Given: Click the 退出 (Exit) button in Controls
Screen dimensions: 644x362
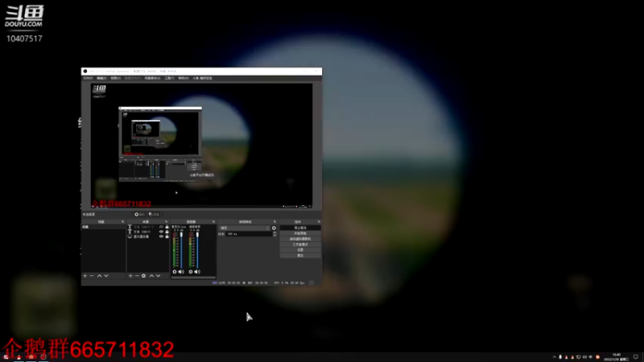Looking at the screenshot, I should click(300, 255).
